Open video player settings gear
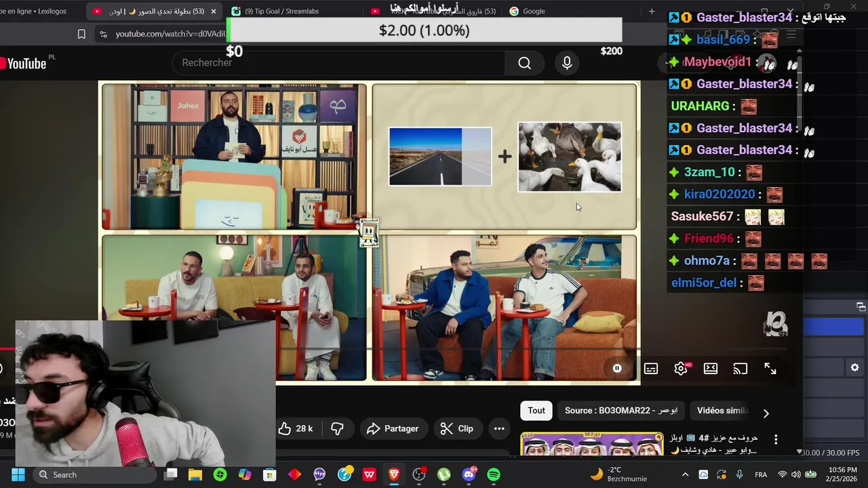The image size is (868, 488). [x=681, y=368]
